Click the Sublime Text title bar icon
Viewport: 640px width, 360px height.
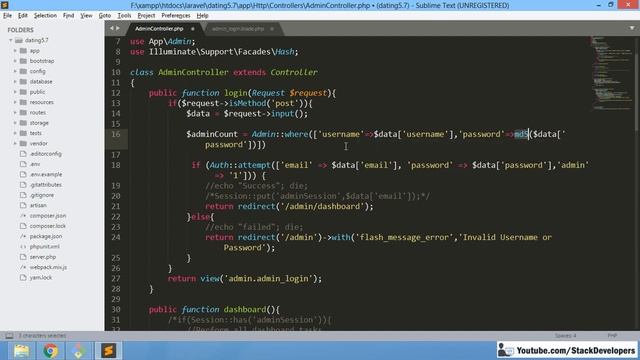click(x=5, y=5)
